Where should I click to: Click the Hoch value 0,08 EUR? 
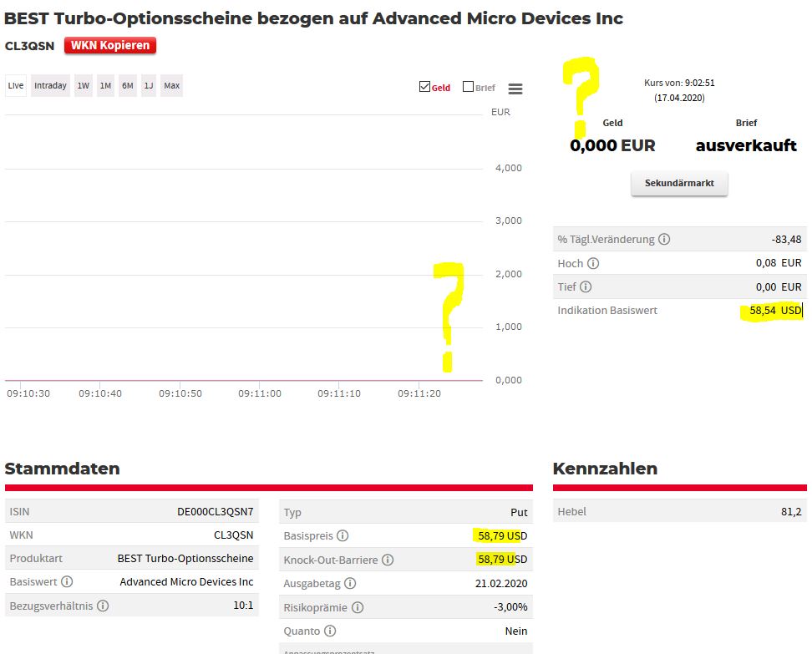point(779,263)
